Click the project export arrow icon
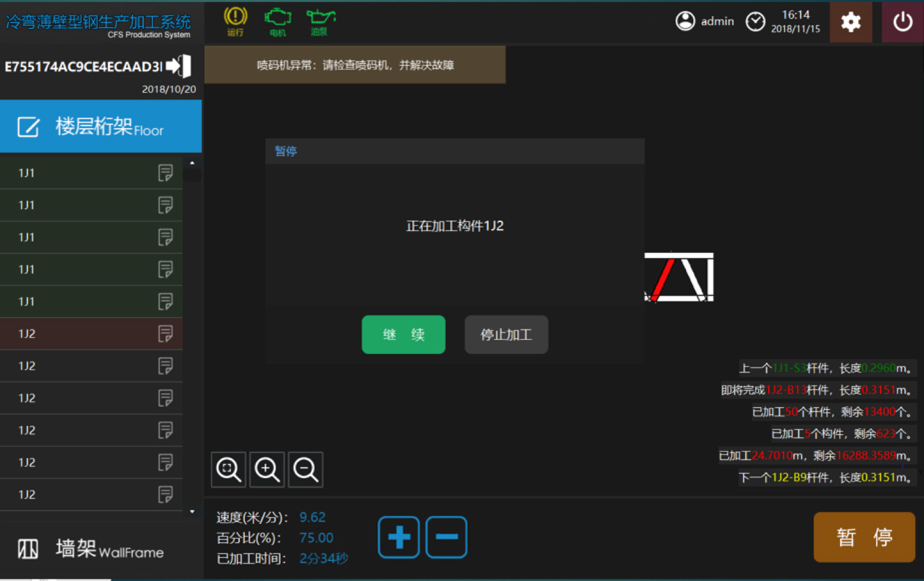924x581 pixels. tap(179, 66)
